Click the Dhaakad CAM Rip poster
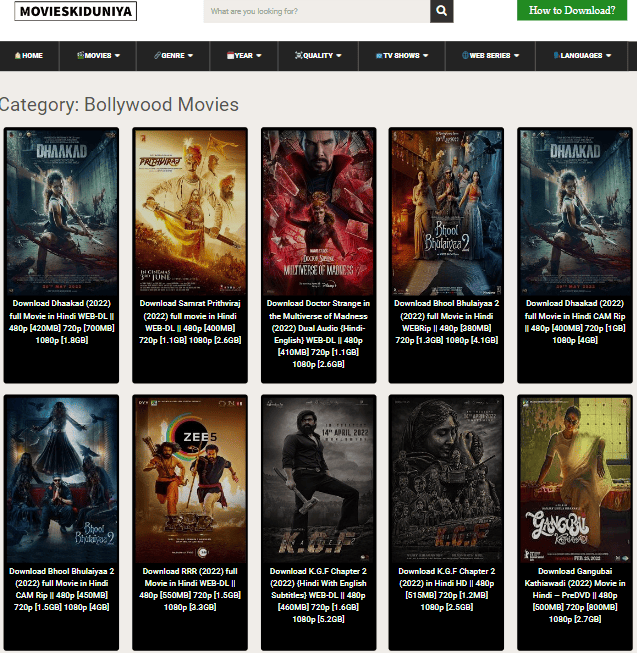Screen dimensions: 637x653 coord(575,212)
